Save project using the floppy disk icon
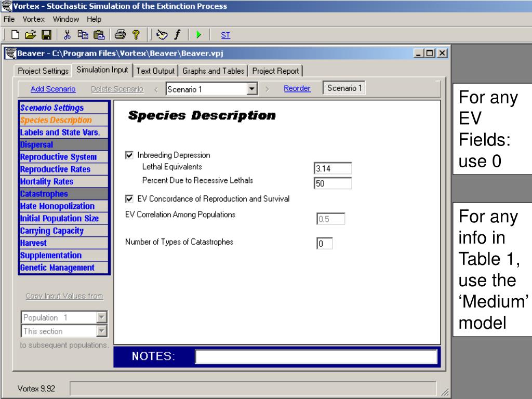The width and height of the screenshot is (532, 399). (x=46, y=35)
